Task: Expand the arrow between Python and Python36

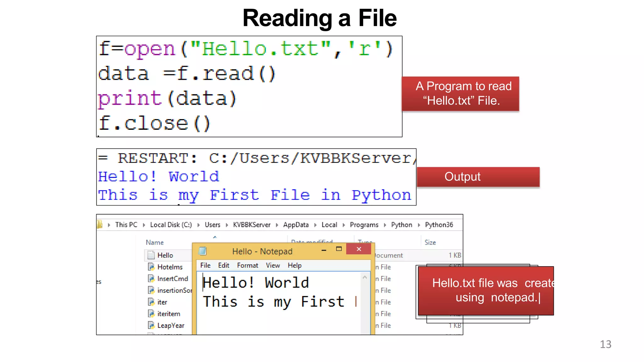Action: point(419,225)
